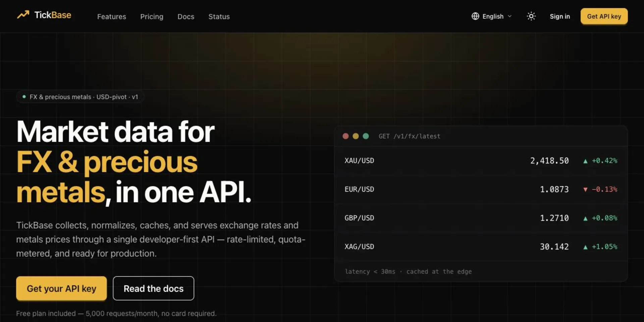Click the +0.08% change value
This screenshot has height=322, width=644.
click(604, 218)
